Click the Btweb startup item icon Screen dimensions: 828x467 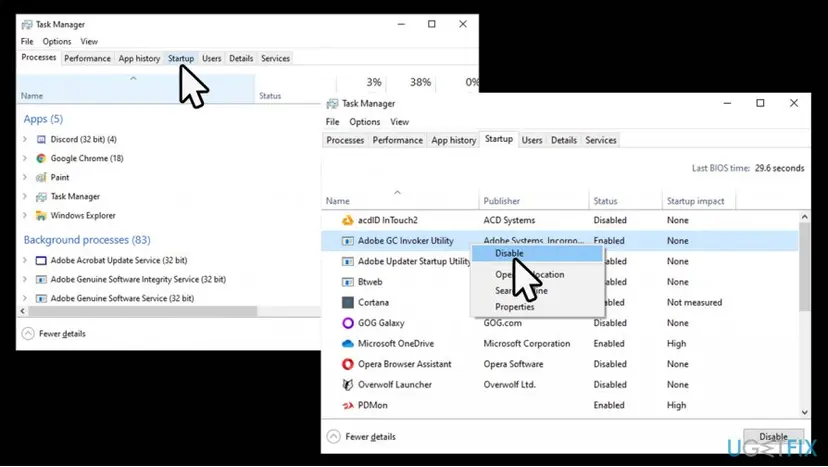pos(347,282)
